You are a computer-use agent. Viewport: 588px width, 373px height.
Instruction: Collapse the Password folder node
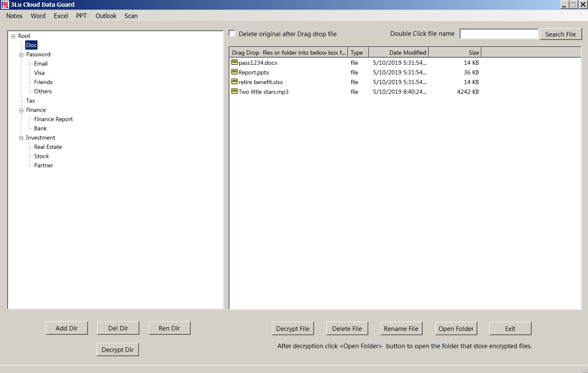click(21, 55)
